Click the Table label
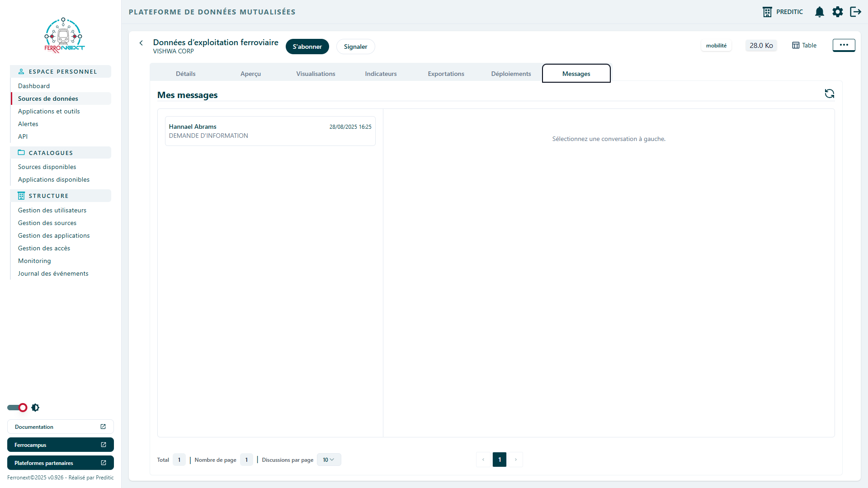Screen dimensions: 868x488 (x=809, y=45)
